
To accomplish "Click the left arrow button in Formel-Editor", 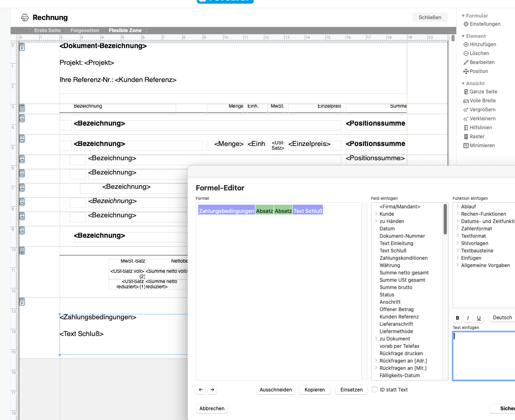I will click(x=201, y=390).
